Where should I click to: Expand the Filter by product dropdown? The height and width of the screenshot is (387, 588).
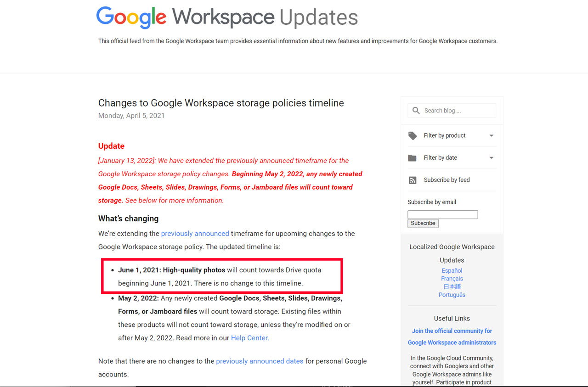[491, 135]
